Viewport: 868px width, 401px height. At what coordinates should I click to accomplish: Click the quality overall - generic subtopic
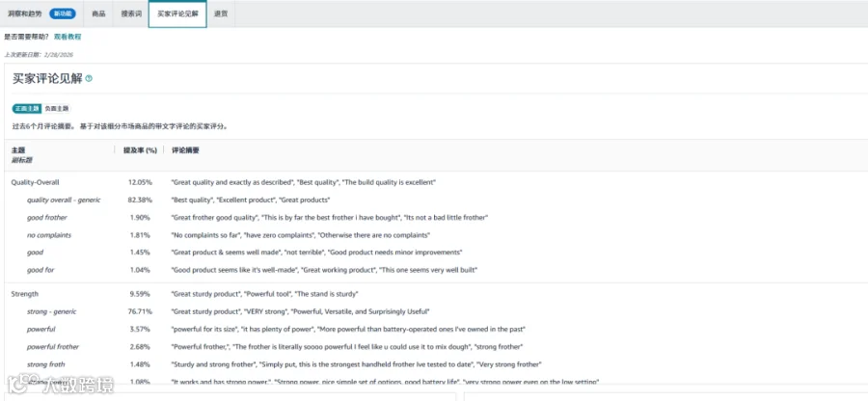pos(64,200)
